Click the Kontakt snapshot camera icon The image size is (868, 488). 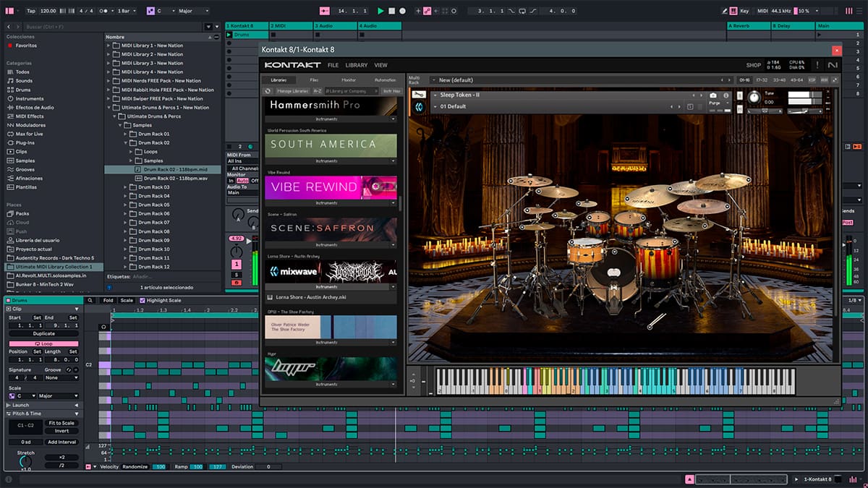(713, 95)
